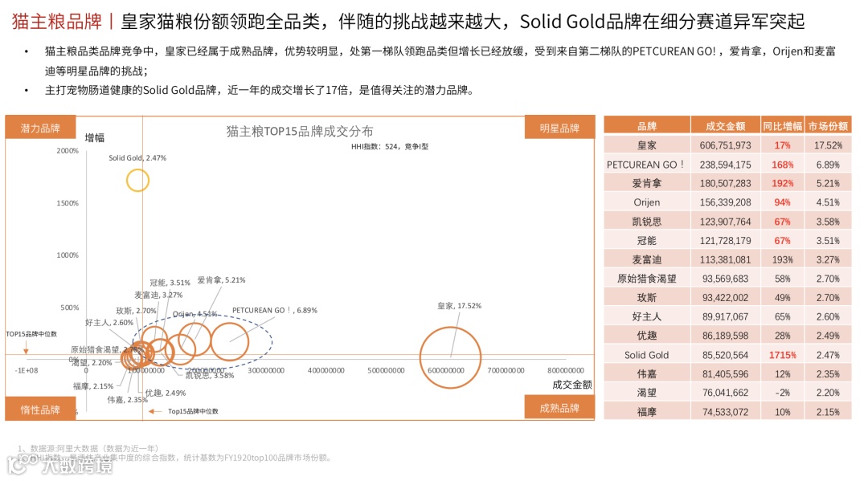Click the 麦富迪, 3.27% chart label
The height and width of the screenshot is (481, 868).
coord(158,295)
